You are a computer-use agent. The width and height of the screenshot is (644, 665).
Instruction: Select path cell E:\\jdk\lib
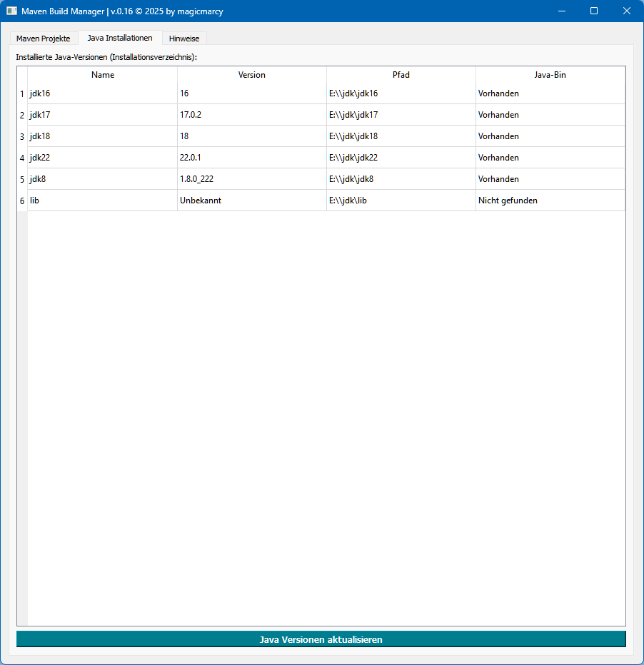(401, 200)
